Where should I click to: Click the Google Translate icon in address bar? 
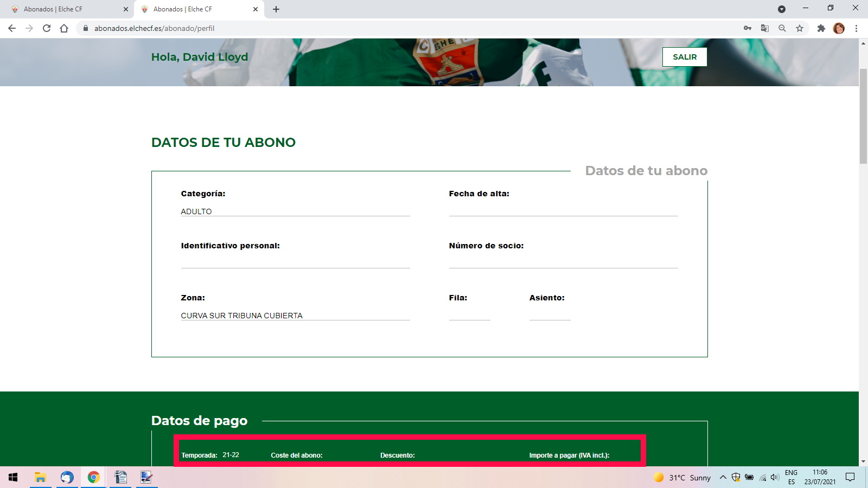pos(764,28)
